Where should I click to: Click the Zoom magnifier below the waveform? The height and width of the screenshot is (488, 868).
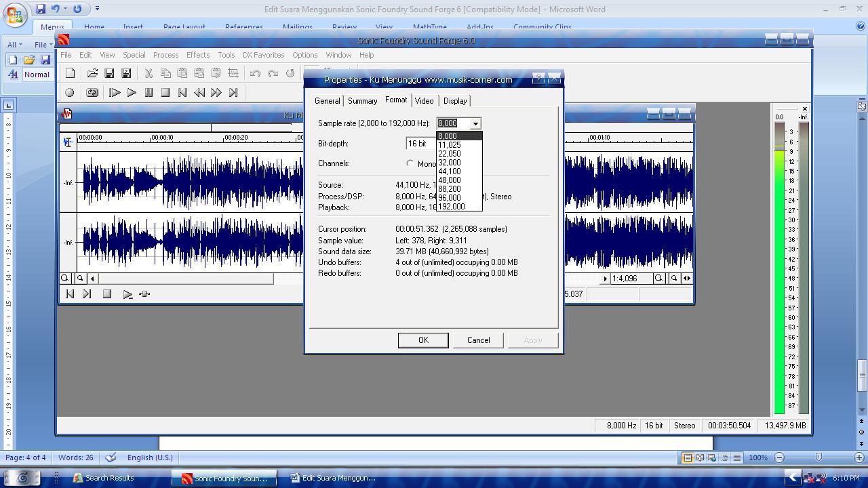coord(65,278)
